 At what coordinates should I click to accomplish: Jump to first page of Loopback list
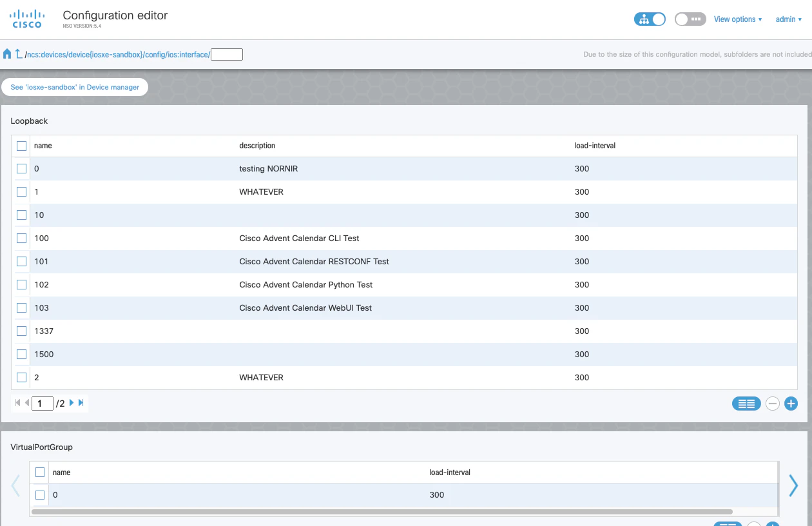click(17, 403)
